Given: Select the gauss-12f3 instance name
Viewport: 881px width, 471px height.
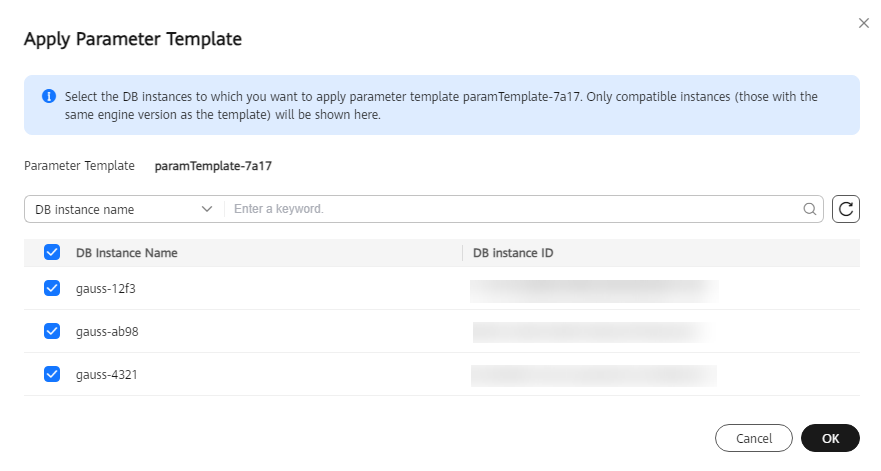Looking at the screenshot, I should 106,289.
